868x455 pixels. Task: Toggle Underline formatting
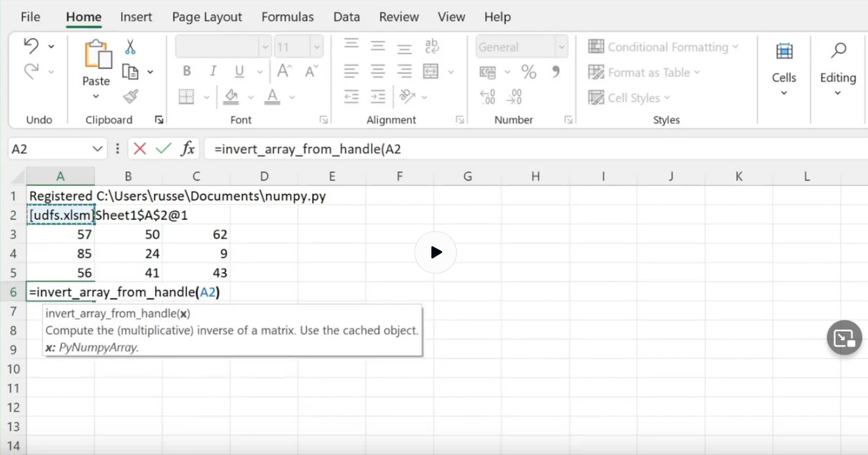(x=239, y=71)
